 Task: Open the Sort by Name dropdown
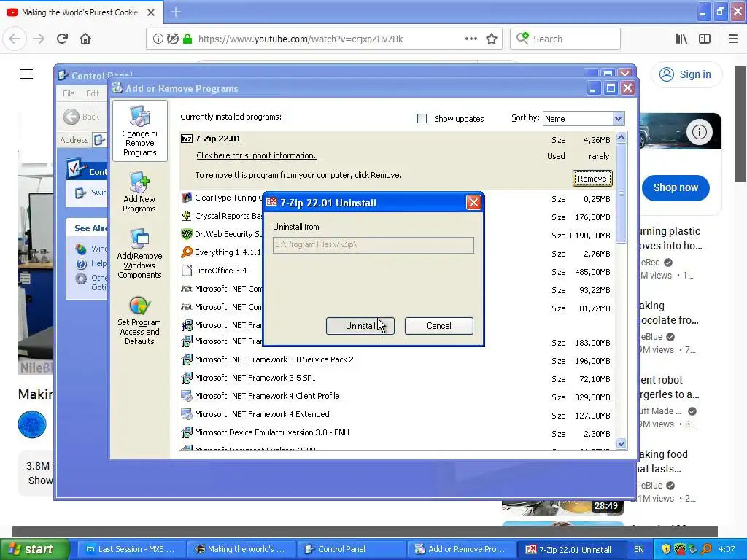point(584,119)
